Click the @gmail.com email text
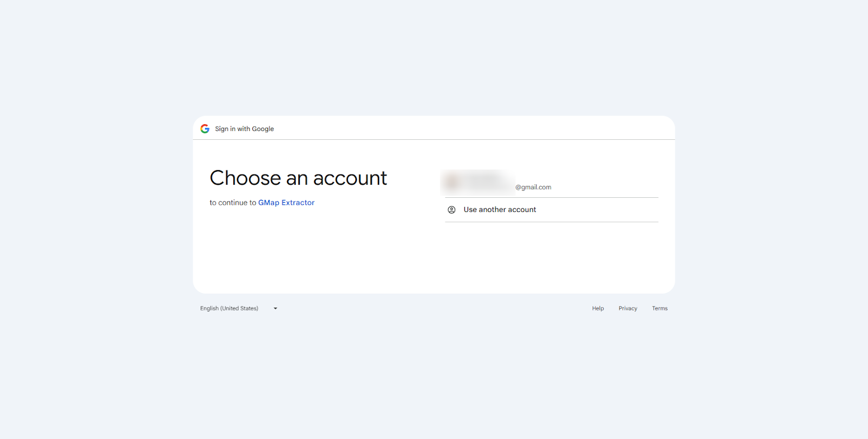The height and width of the screenshot is (439, 868). [533, 186]
